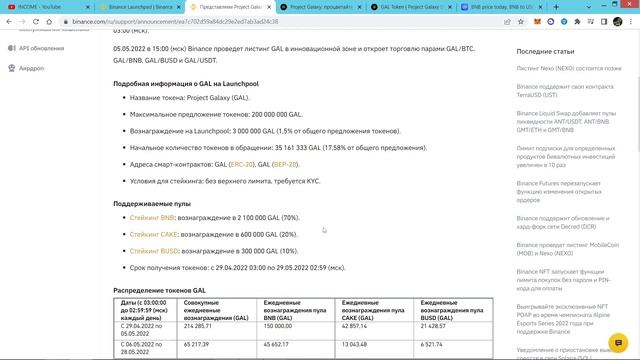Click the Поддерживаемые пулы heading

click(x=152, y=203)
